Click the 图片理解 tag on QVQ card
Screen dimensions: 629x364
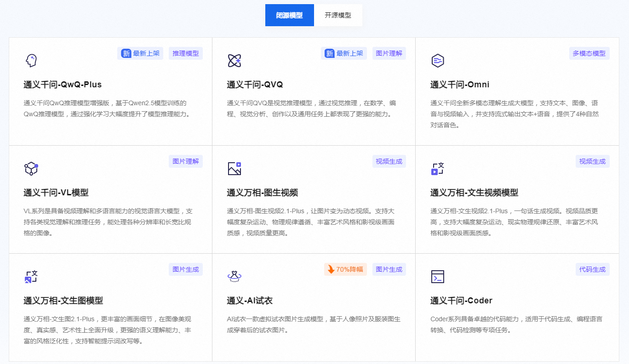click(x=389, y=53)
